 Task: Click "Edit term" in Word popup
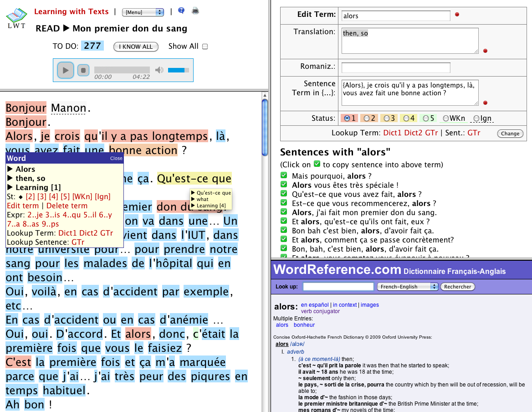tap(23, 206)
